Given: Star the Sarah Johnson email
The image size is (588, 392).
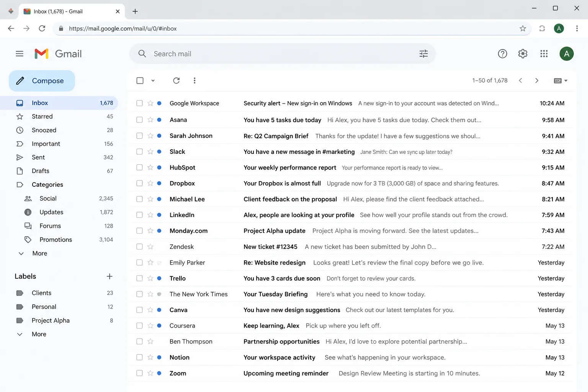Looking at the screenshot, I should tap(150, 136).
